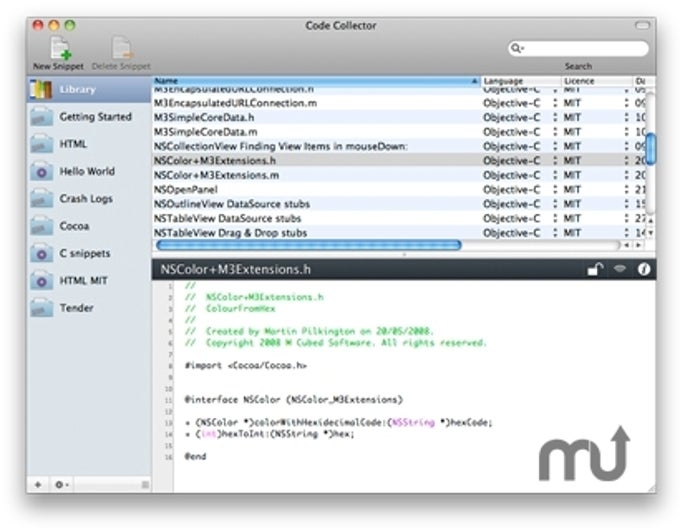Viewport: 680px width, 531px height.
Task: Click the #import Cocoa line in code
Action: (245, 366)
